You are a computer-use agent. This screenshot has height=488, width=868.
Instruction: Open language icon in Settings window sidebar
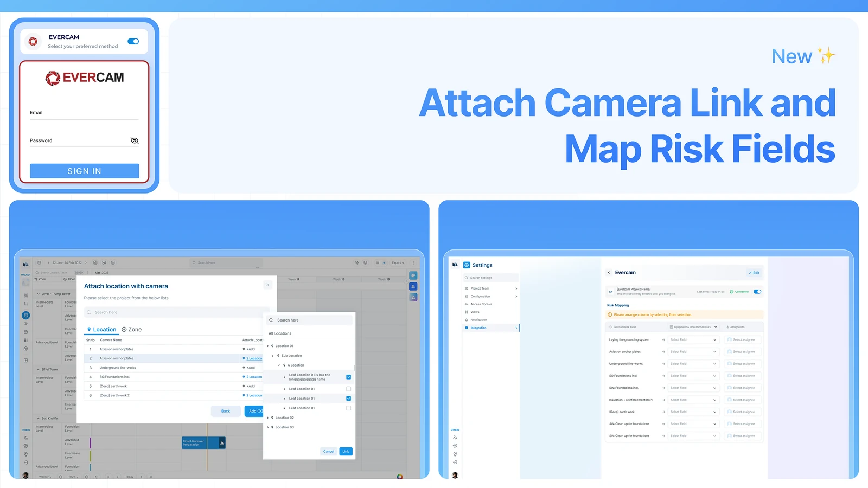pyautogui.click(x=455, y=438)
